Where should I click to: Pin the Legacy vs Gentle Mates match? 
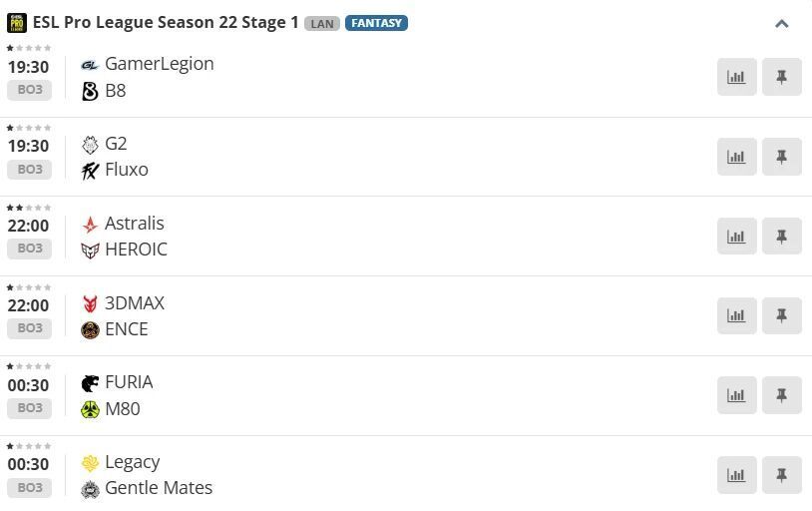coord(781,475)
